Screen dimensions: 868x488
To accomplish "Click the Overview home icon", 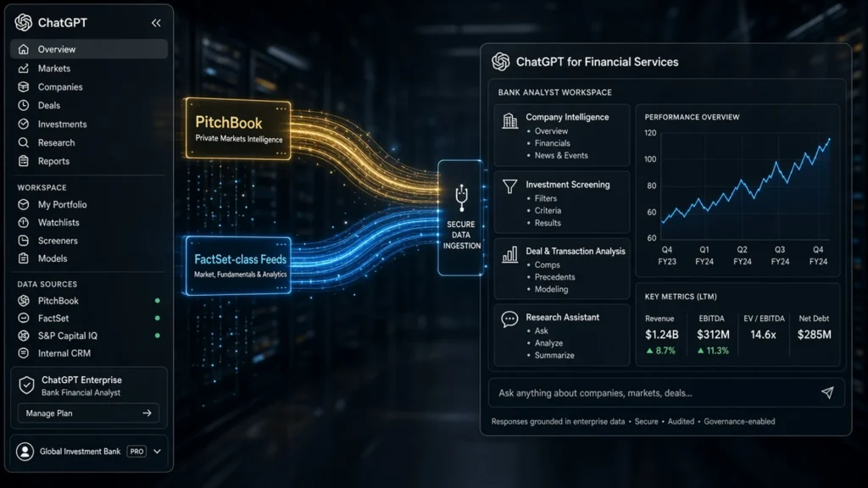I will point(23,49).
